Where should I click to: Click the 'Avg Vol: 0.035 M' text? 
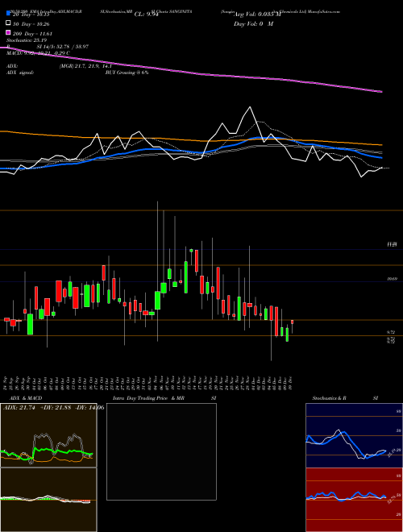coord(257,15)
